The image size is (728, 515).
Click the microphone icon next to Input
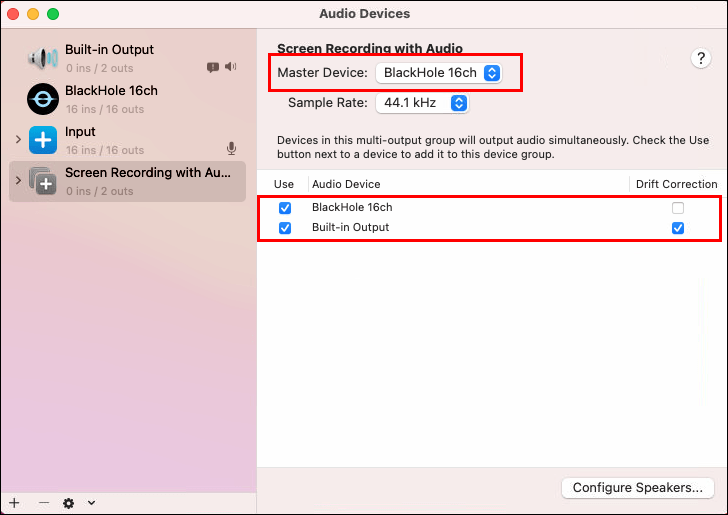[231, 149]
